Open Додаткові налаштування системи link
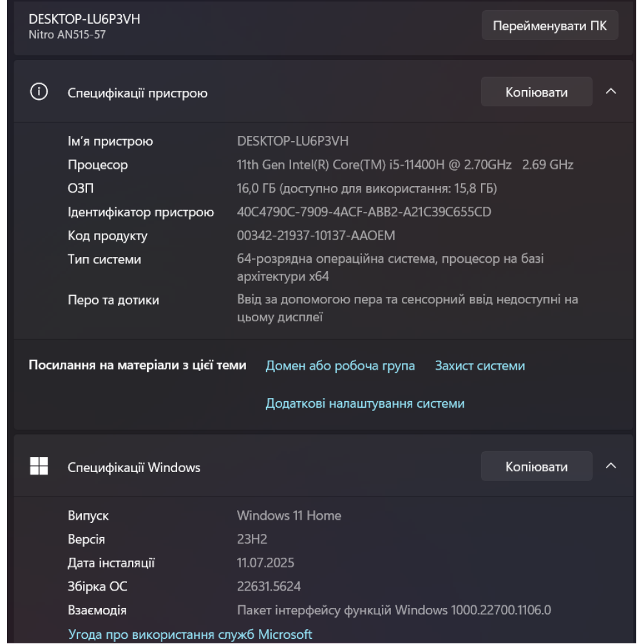This screenshot has width=644, height=644. (365, 404)
